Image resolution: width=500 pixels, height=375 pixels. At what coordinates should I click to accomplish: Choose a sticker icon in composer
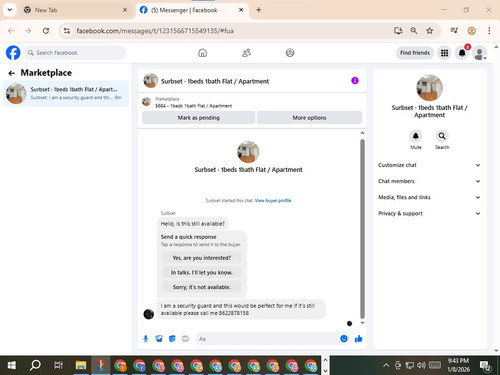[x=172, y=339]
